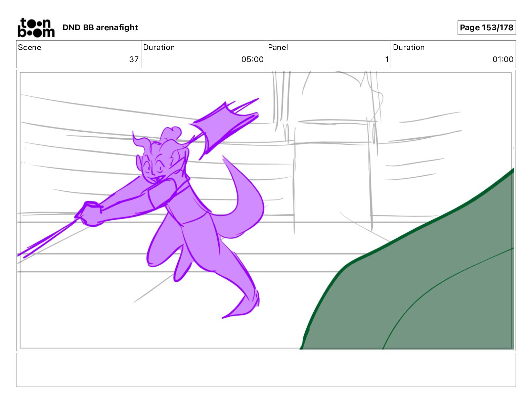This screenshot has width=532, height=411.
Task: Click the scene 'Duration' label beside Scene
Action: (x=159, y=47)
